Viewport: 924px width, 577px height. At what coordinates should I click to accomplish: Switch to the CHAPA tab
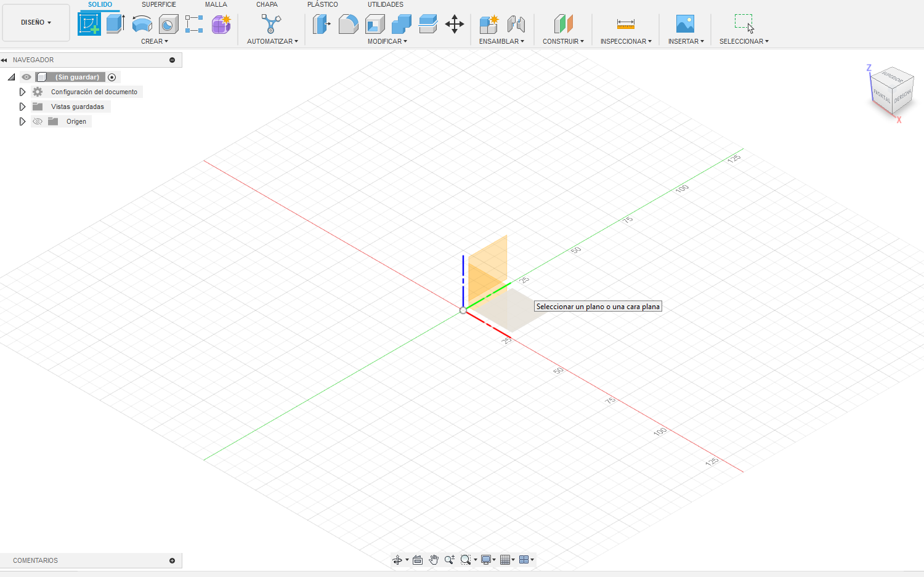267,4
